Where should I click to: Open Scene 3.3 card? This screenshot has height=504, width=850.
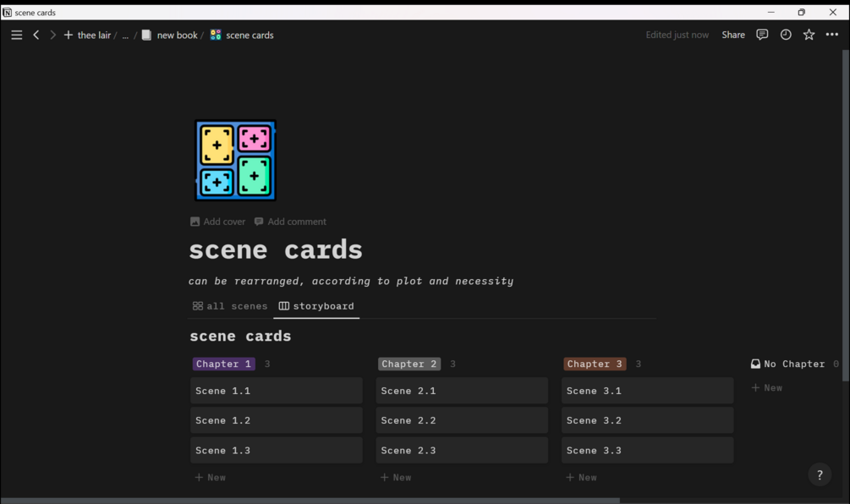point(647,451)
